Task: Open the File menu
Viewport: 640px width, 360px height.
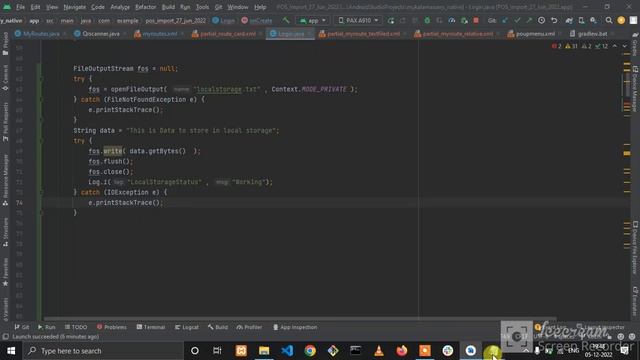Action: pyautogui.click(x=20, y=7)
